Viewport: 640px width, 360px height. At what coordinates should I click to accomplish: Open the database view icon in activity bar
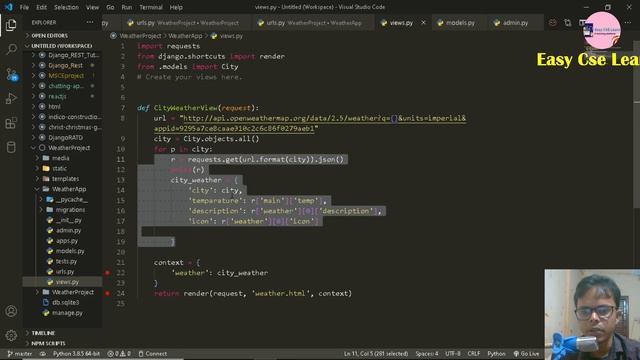[x=11, y=147]
